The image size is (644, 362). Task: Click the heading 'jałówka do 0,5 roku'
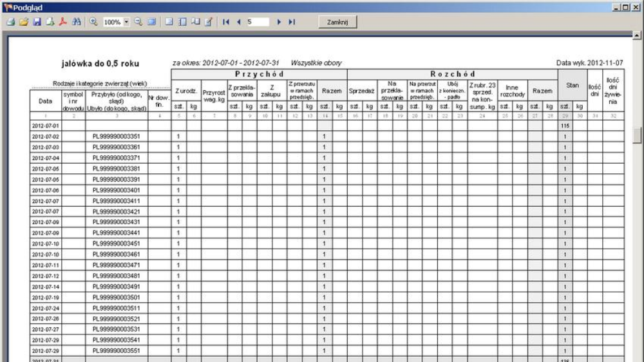[100, 64]
